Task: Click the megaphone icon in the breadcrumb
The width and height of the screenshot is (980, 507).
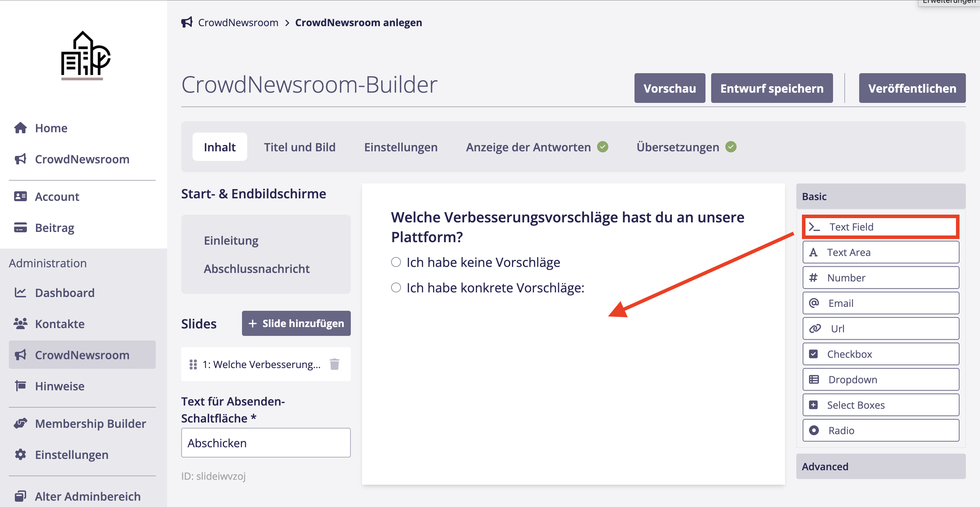Action: point(187,23)
